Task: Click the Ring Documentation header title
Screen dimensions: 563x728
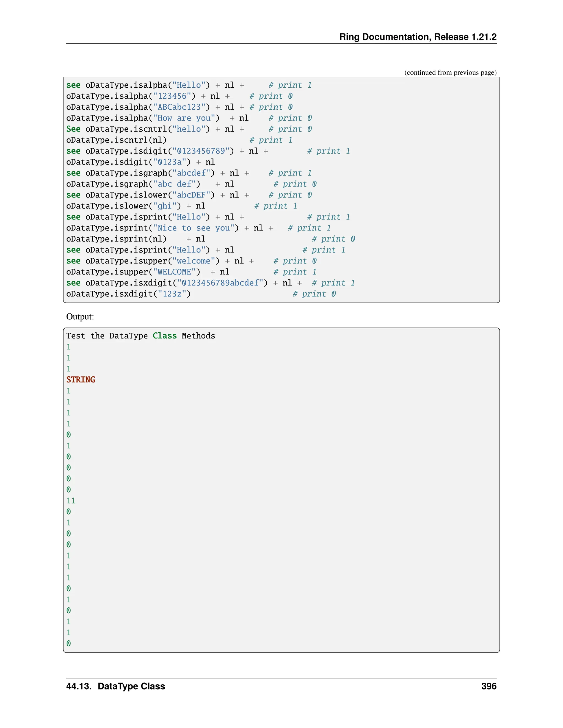Action: (418, 37)
